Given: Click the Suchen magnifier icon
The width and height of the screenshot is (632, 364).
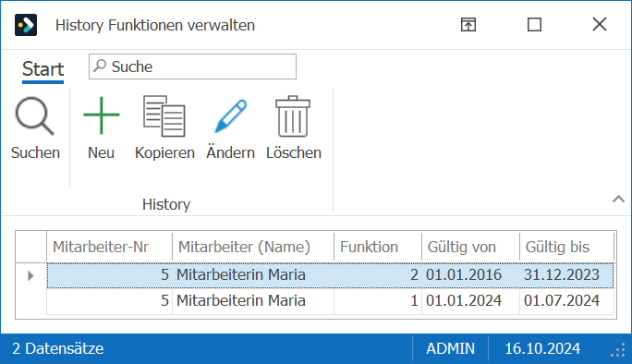Looking at the screenshot, I should click(x=35, y=116).
